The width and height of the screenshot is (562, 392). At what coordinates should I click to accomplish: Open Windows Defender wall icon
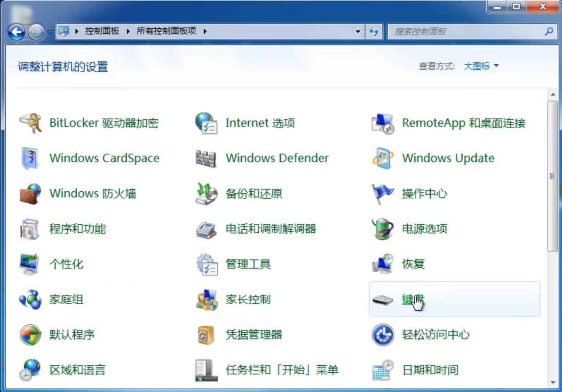click(206, 158)
